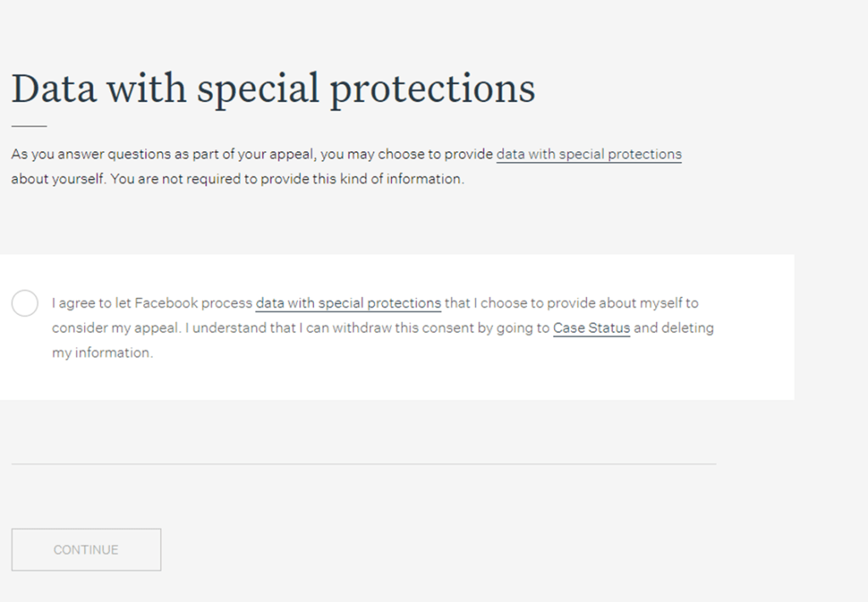Click 'I agree to let Facebook process' text
Image resolution: width=868 pixels, height=602 pixels.
click(x=151, y=303)
